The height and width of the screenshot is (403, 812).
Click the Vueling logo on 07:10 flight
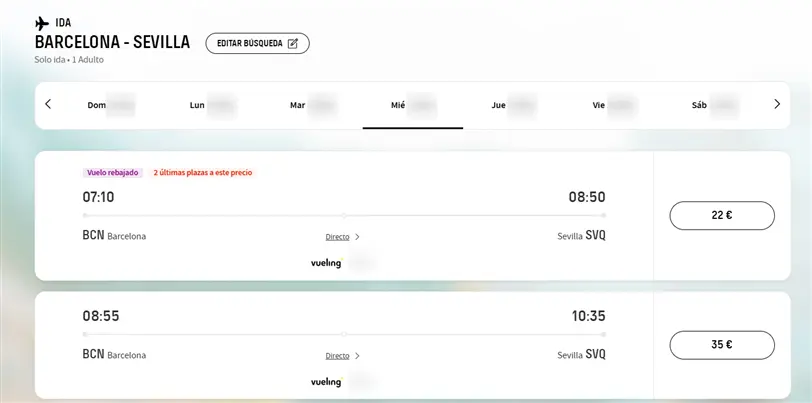(326, 263)
